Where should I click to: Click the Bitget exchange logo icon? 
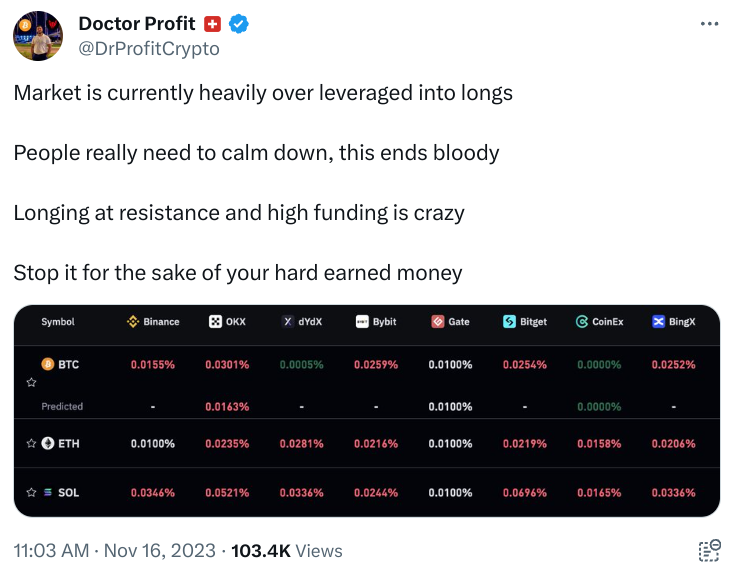pyautogui.click(x=510, y=322)
